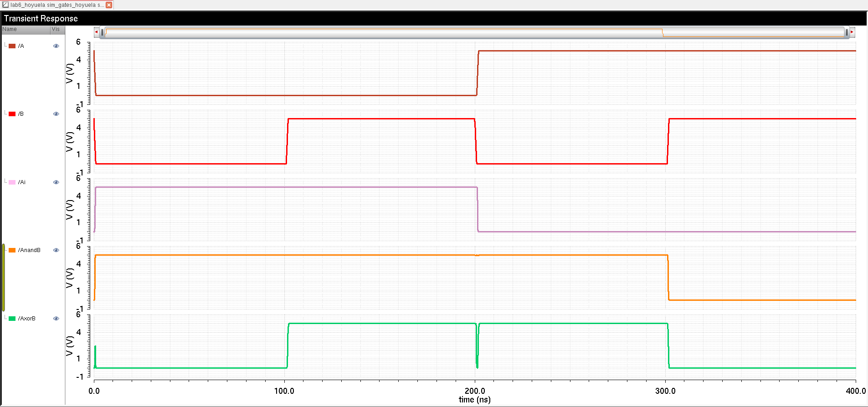Click the /AnandB falling edge at 300 ns
The height and width of the screenshot is (407, 868).
[668, 278]
